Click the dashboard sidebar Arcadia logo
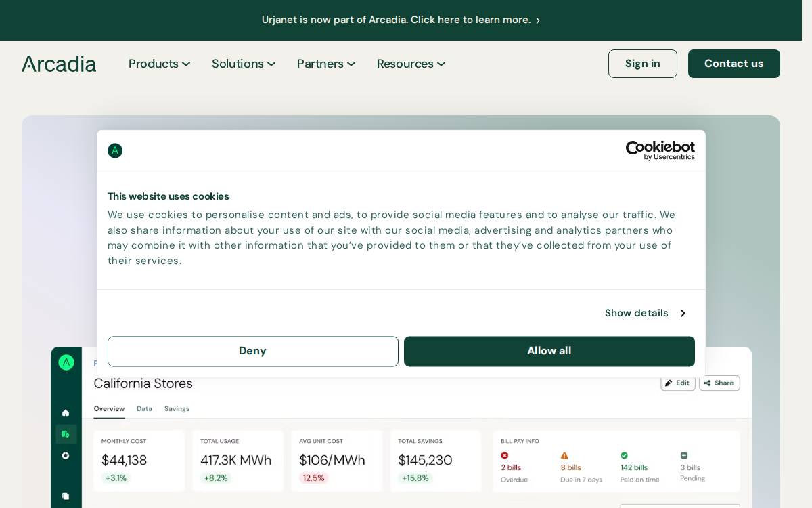 click(x=66, y=362)
